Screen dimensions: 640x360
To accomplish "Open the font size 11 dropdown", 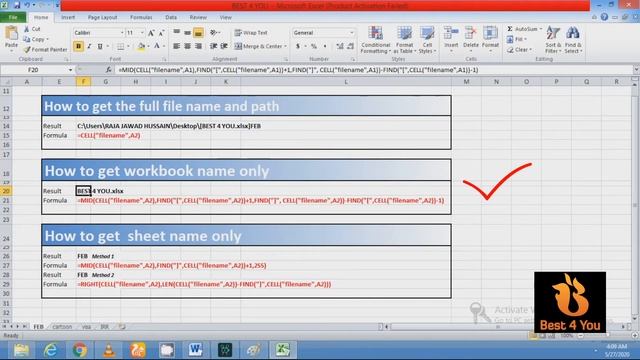I will click(142, 33).
